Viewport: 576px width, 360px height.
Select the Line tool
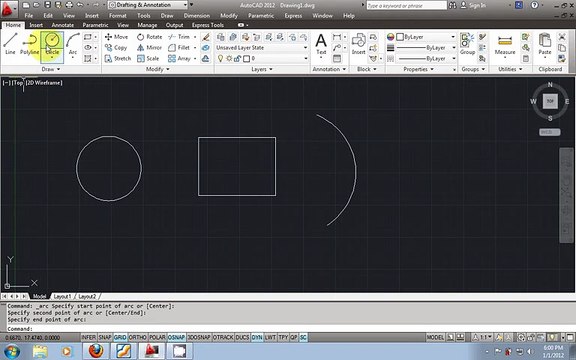pyautogui.click(x=10, y=44)
